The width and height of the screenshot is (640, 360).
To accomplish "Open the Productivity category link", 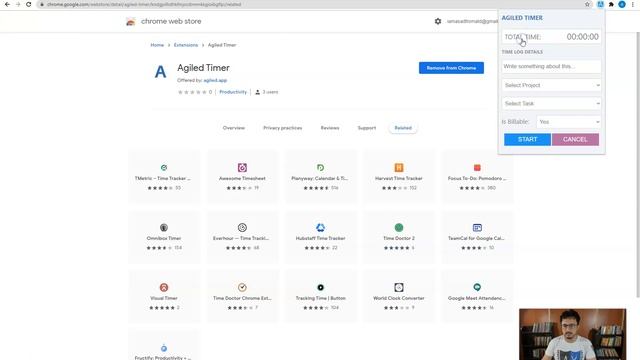I will pos(233,92).
